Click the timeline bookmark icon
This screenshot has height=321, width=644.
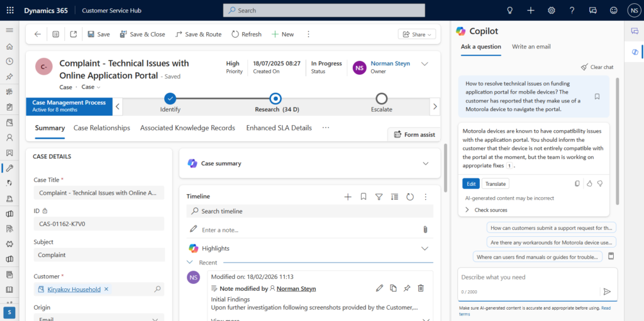(x=364, y=197)
